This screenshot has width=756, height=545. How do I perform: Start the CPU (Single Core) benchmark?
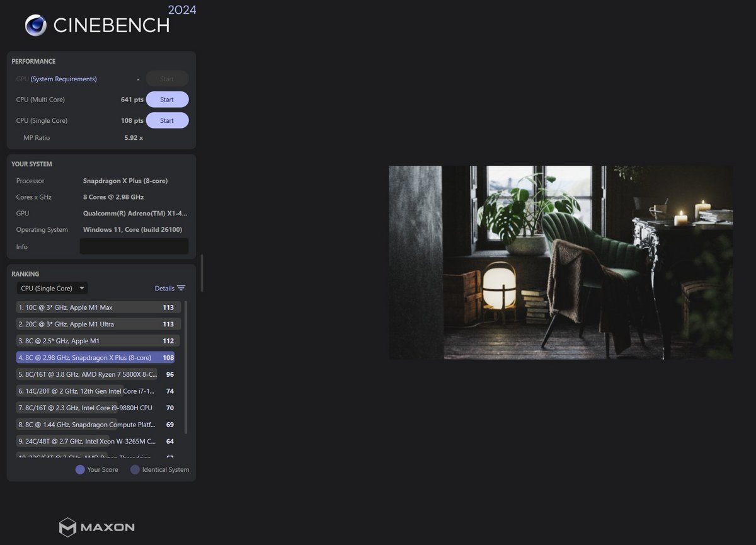coord(167,120)
